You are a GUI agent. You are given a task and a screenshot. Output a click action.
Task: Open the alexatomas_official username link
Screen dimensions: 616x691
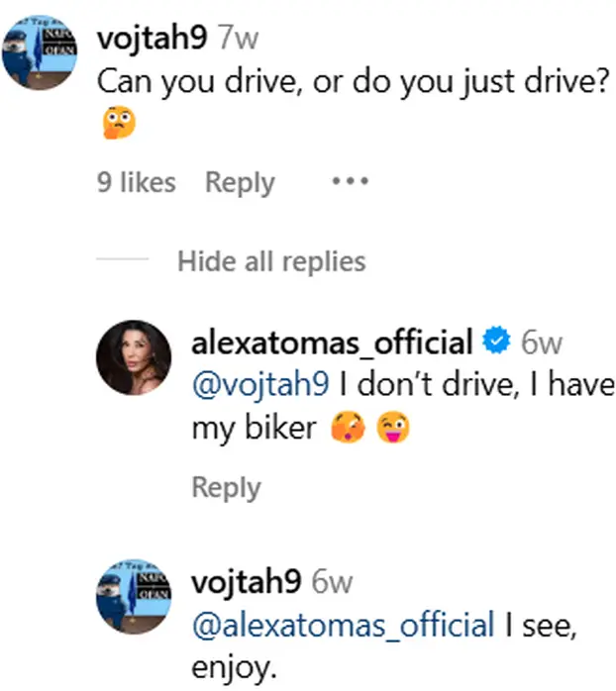click(x=332, y=343)
